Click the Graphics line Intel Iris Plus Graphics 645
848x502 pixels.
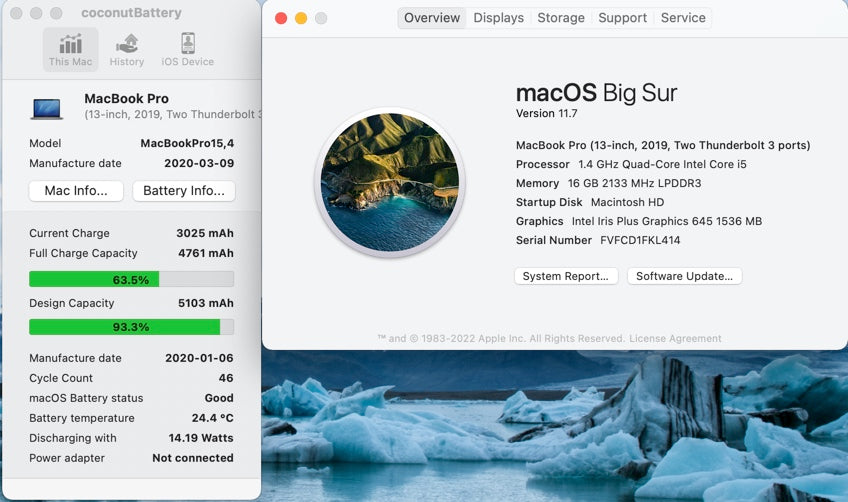[x=639, y=221]
